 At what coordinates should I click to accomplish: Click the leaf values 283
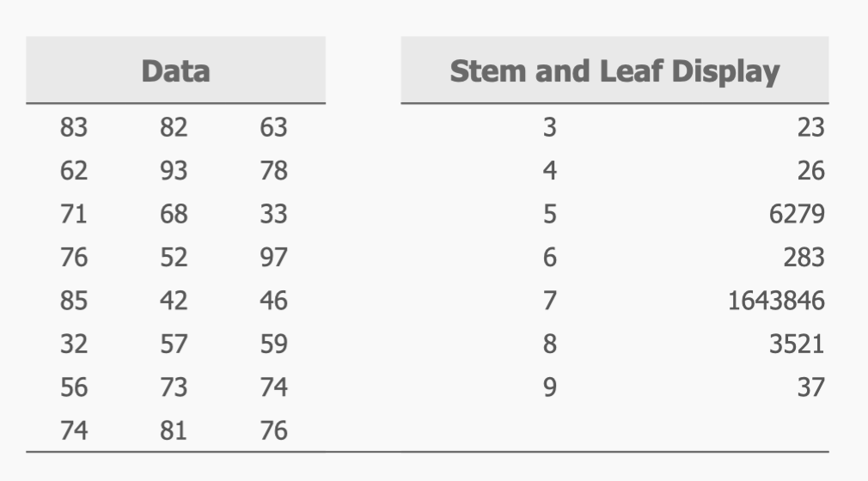click(x=804, y=257)
